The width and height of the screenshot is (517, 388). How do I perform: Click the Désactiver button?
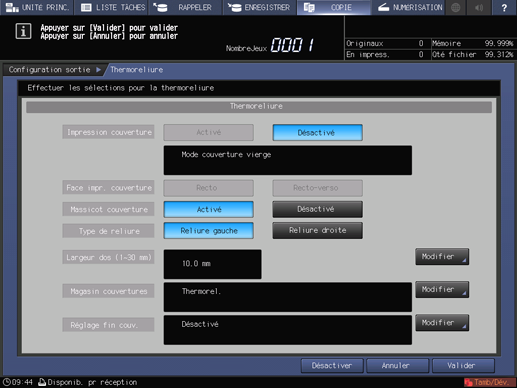pyautogui.click(x=332, y=366)
